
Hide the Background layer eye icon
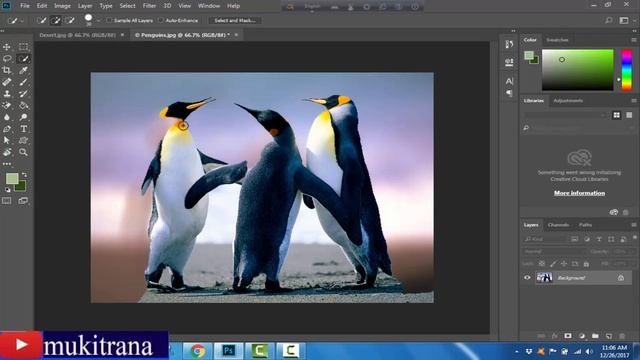tap(527, 278)
